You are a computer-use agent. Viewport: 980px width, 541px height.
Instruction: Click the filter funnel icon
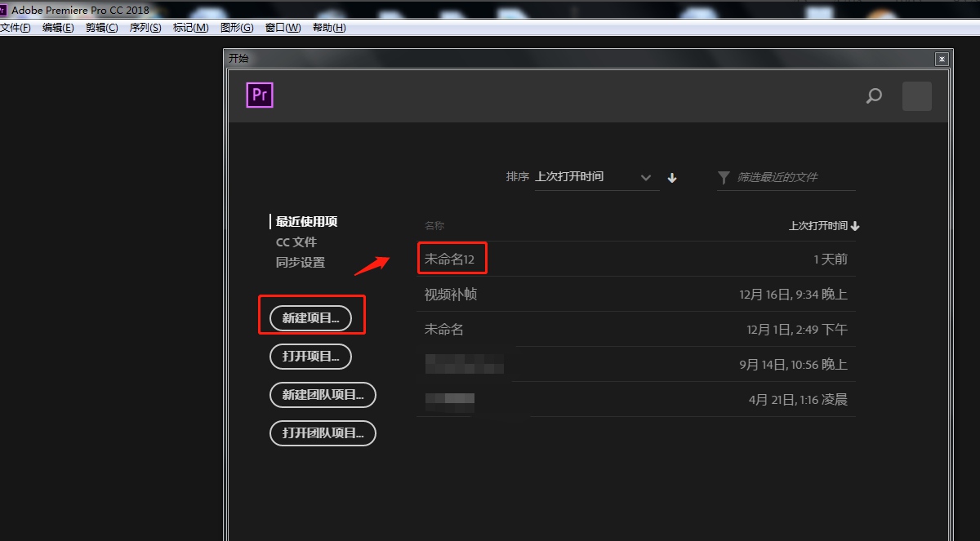click(x=724, y=177)
